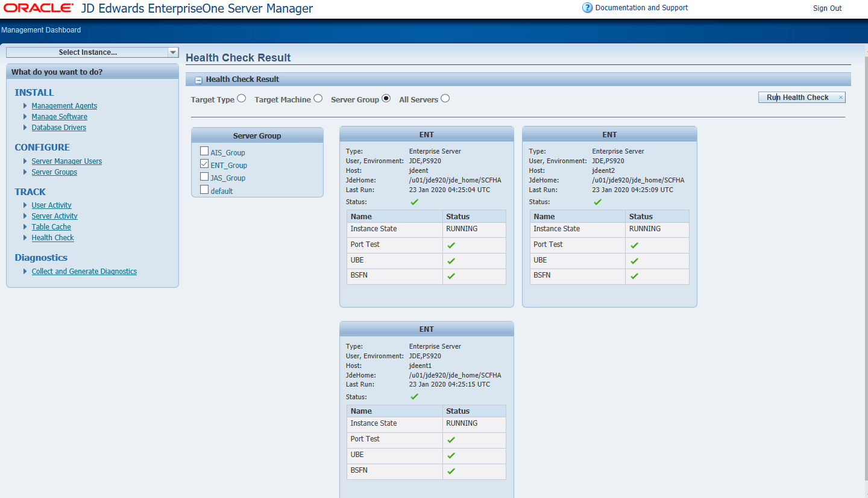The width and height of the screenshot is (868, 498).
Task: Click BSFN checkmark for jdeent
Action: (451, 276)
